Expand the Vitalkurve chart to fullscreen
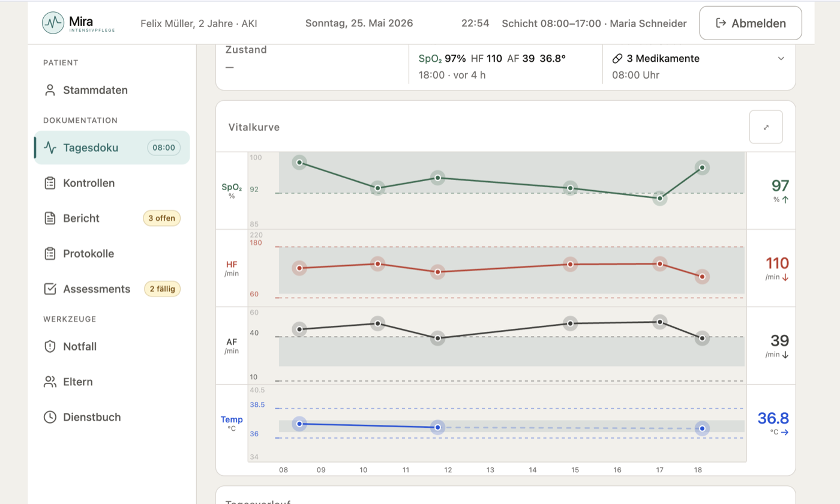Image resolution: width=840 pixels, height=504 pixels. click(x=766, y=127)
